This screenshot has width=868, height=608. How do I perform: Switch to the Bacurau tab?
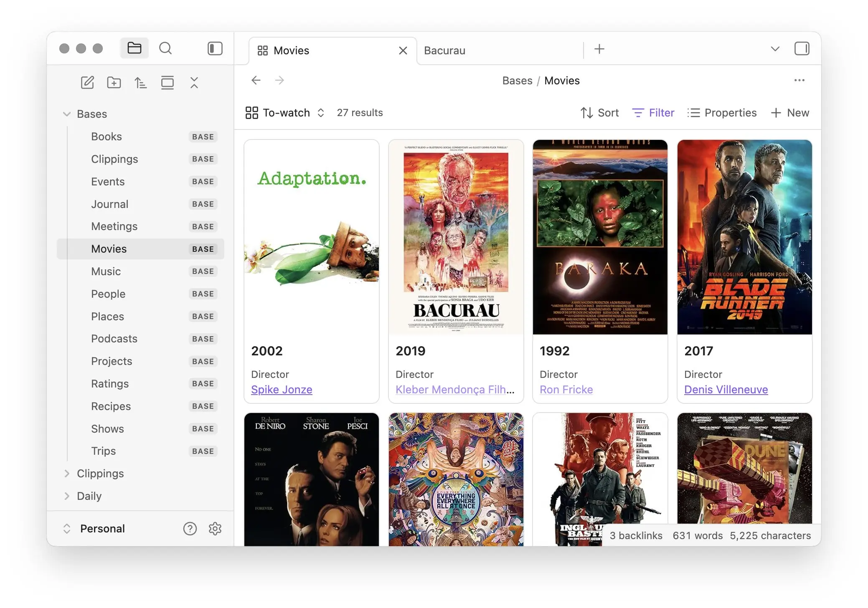point(445,51)
